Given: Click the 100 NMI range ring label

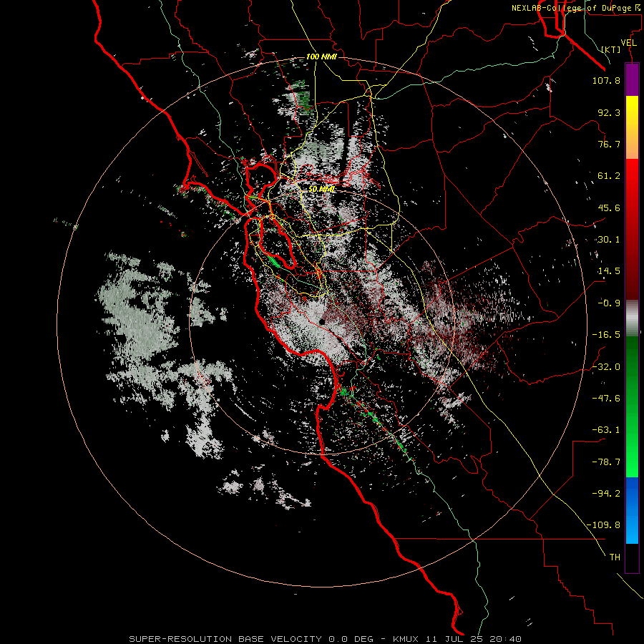Looking at the screenshot, I should click(x=321, y=57).
